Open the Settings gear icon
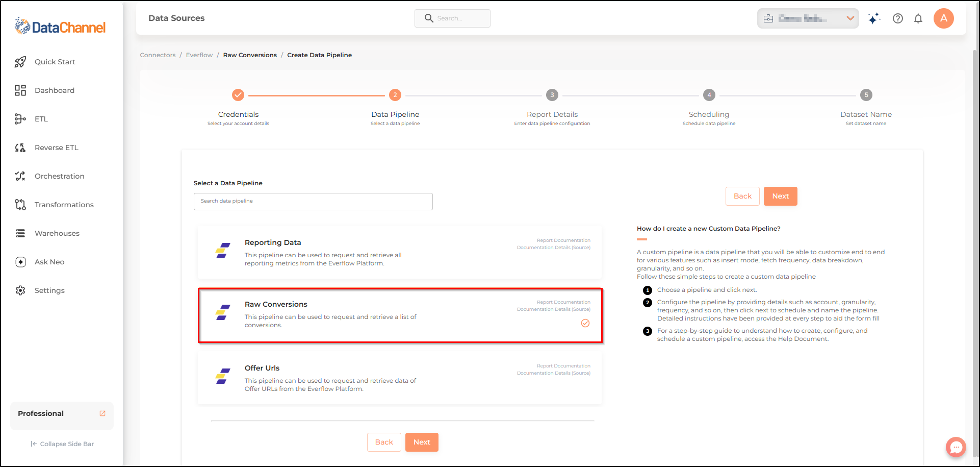This screenshot has width=980, height=467. click(x=20, y=290)
